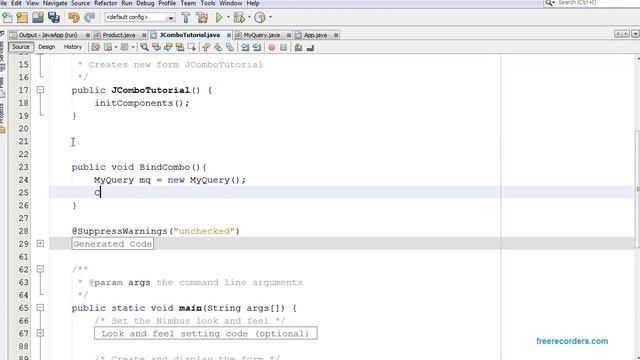640x360 pixels.
Task: Open the Profile Project dropdown arrow
Action: 270,18
